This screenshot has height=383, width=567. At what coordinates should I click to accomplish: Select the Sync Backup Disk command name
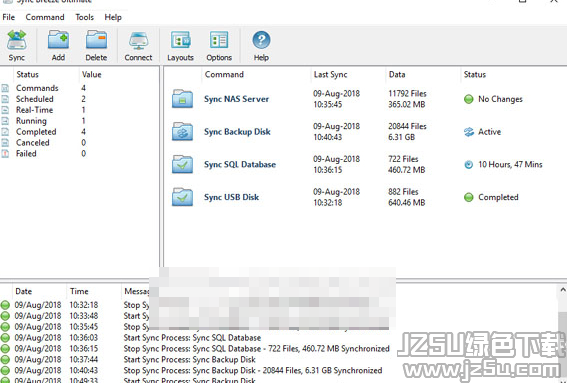[x=237, y=132]
